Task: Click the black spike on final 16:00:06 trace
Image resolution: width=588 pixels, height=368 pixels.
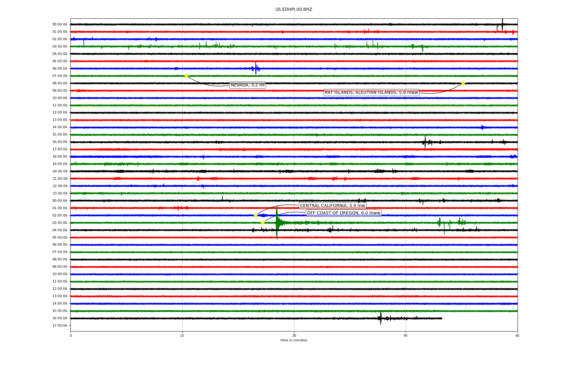Action: (381, 318)
